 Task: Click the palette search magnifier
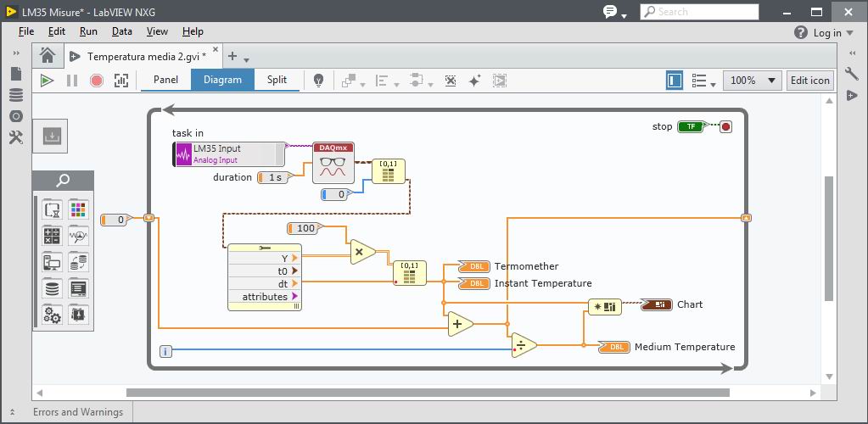tap(63, 181)
